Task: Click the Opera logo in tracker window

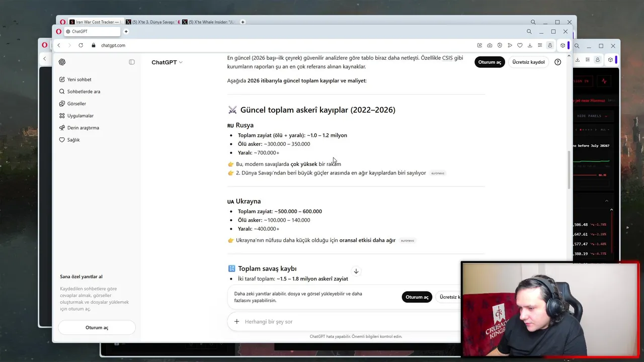Action: [x=44, y=45]
